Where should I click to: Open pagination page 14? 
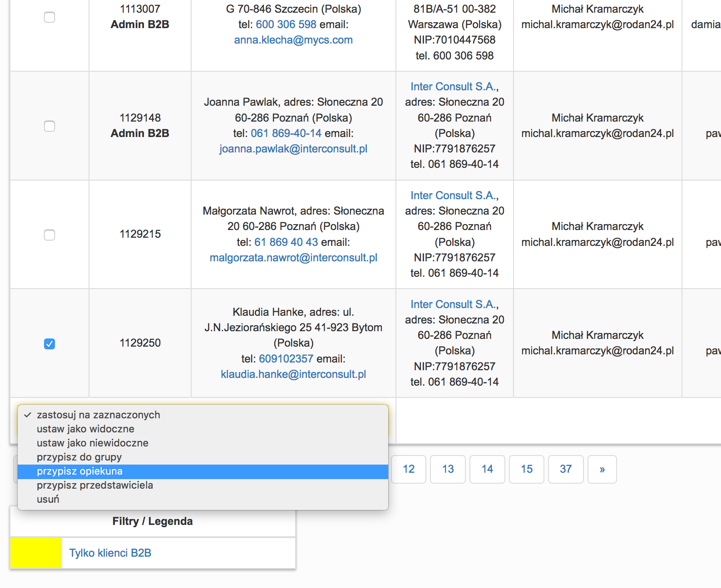click(x=487, y=469)
